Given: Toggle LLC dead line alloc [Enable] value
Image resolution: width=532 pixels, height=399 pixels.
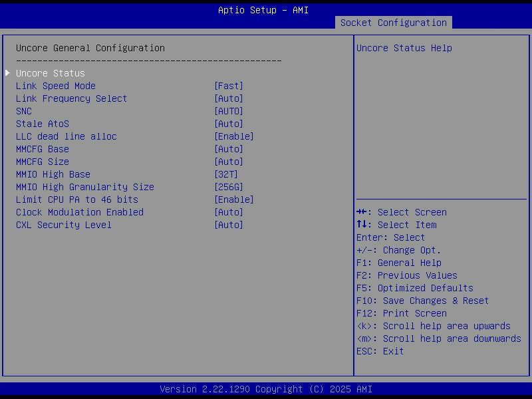Looking at the screenshot, I should click(234, 136).
